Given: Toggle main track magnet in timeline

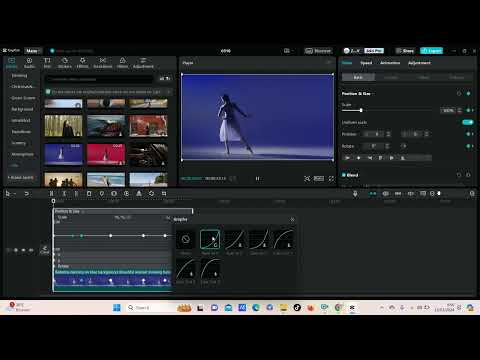Looking at the screenshot, I should coord(372,194).
